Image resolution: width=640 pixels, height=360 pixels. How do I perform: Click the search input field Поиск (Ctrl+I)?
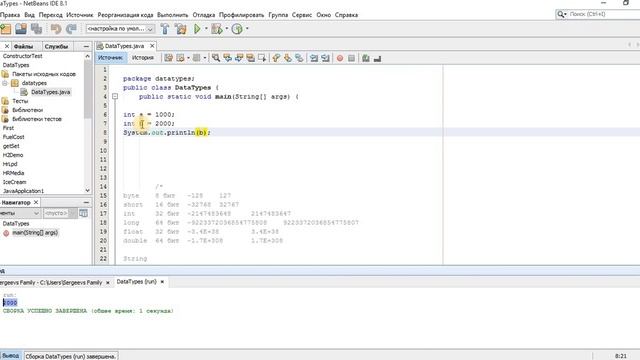(604, 14)
